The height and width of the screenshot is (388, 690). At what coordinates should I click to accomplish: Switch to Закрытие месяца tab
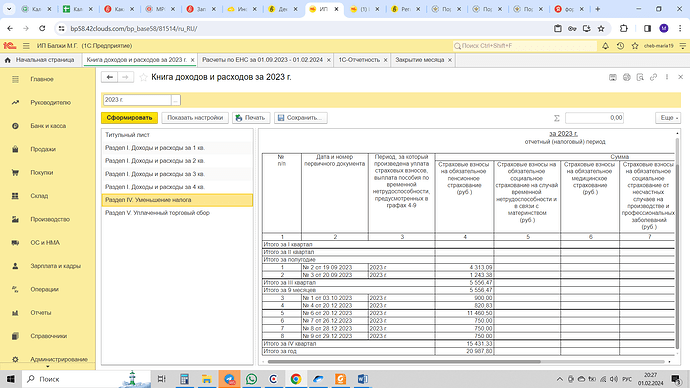click(x=419, y=60)
